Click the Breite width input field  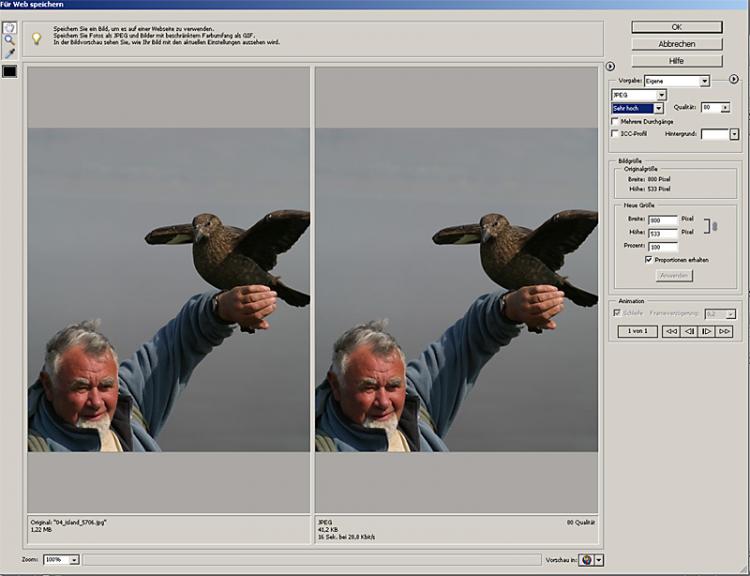click(662, 220)
